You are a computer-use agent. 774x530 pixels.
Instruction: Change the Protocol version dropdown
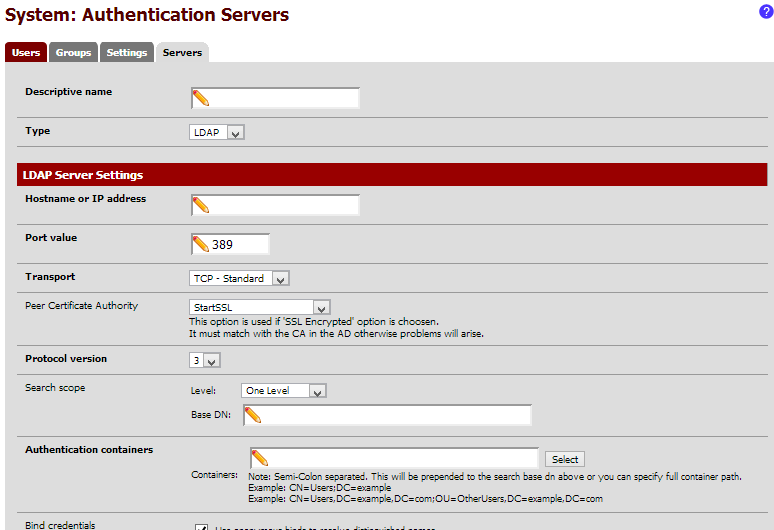click(203, 360)
